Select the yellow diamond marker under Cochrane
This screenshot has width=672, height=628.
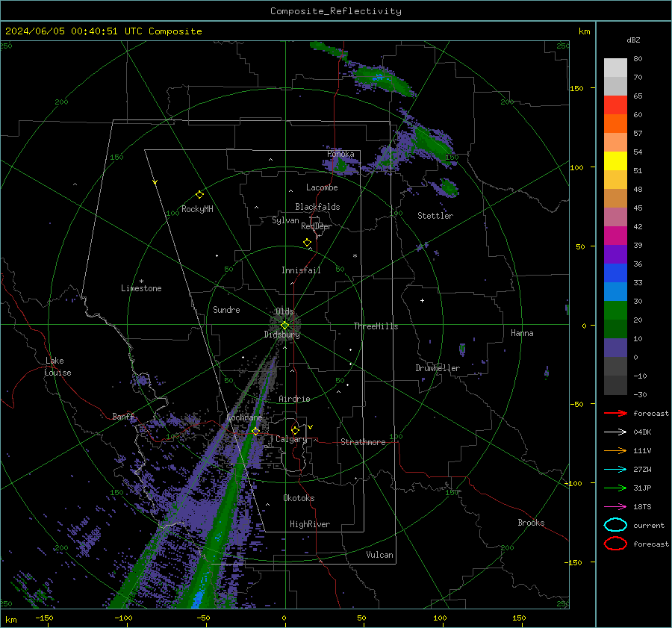pyautogui.click(x=256, y=431)
